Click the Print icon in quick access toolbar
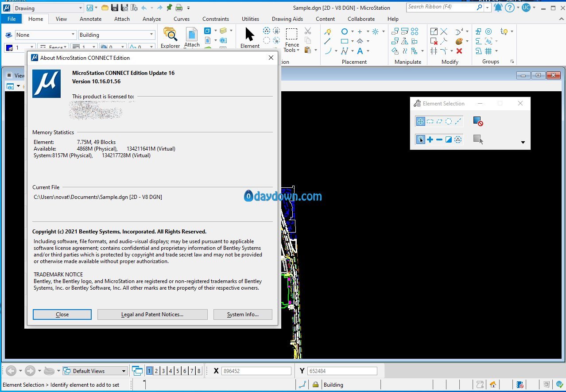The width and height of the screenshot is (566, 392). [x=179, y=8]
